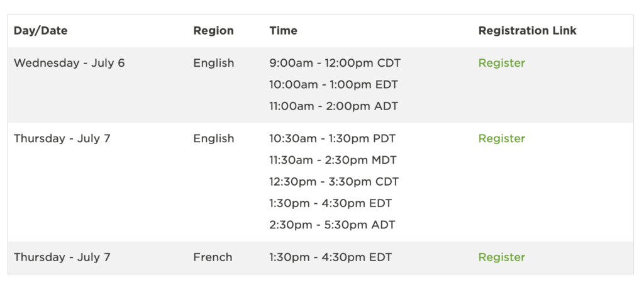Click the Day/Date column header
Screen dimensions: 644x292
click(x=41, y=31)
